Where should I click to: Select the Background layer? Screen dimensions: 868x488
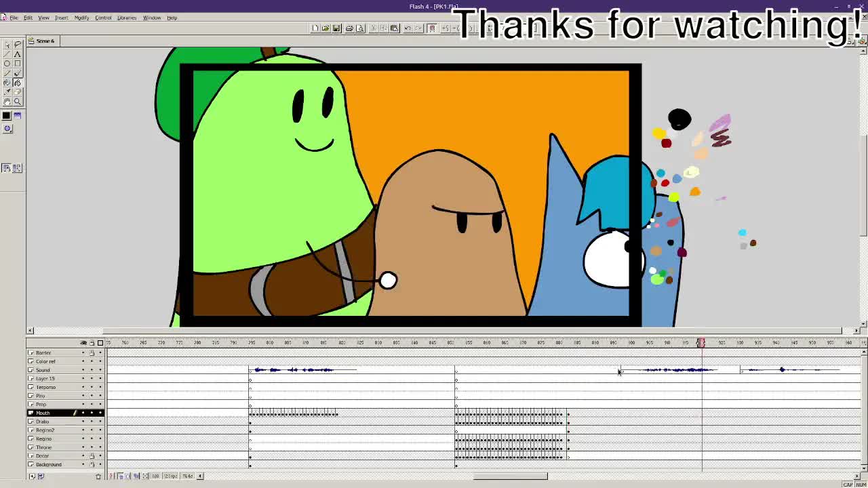click(48, 465)
